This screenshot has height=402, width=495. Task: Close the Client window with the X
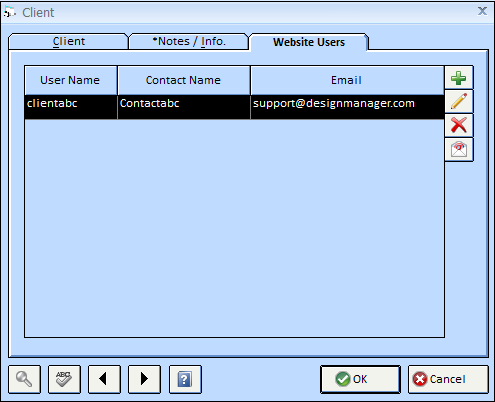pos(482,11)
